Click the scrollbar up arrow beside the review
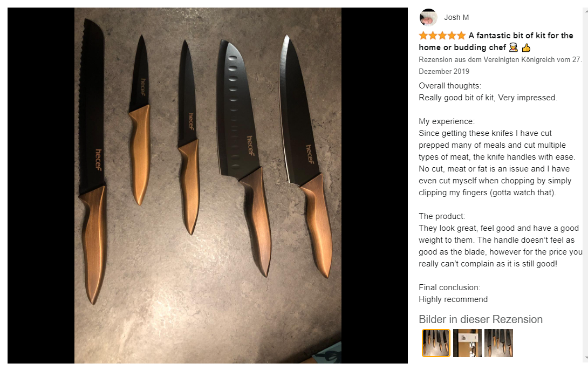The image size is (588, 370). pos(585,11)
